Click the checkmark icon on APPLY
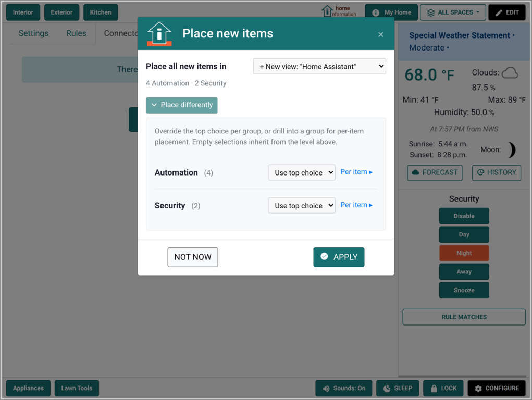The image size is (532, 400). pos(324,256)
